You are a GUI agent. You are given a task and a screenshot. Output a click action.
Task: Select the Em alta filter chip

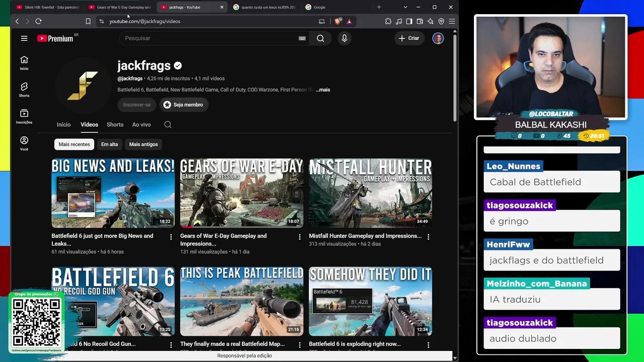point(109,144)
